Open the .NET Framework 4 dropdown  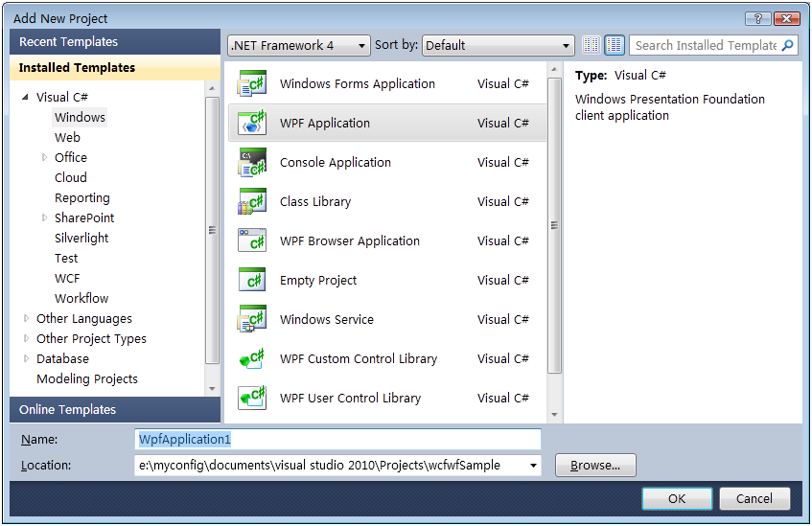[x=299, y=46]
